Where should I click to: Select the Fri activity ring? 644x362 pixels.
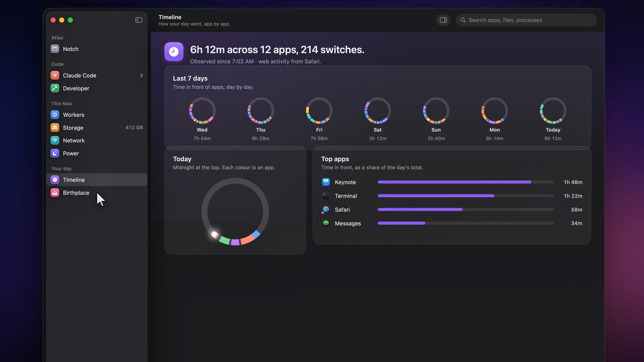319,111
